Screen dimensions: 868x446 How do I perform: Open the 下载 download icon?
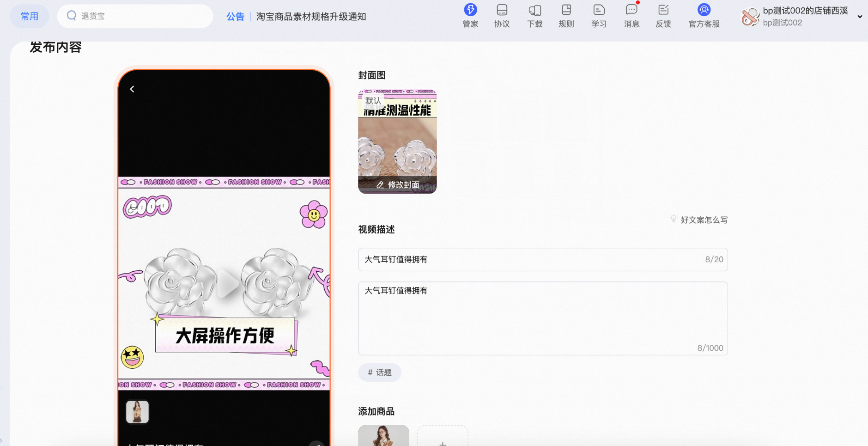[x=534, y=16]
